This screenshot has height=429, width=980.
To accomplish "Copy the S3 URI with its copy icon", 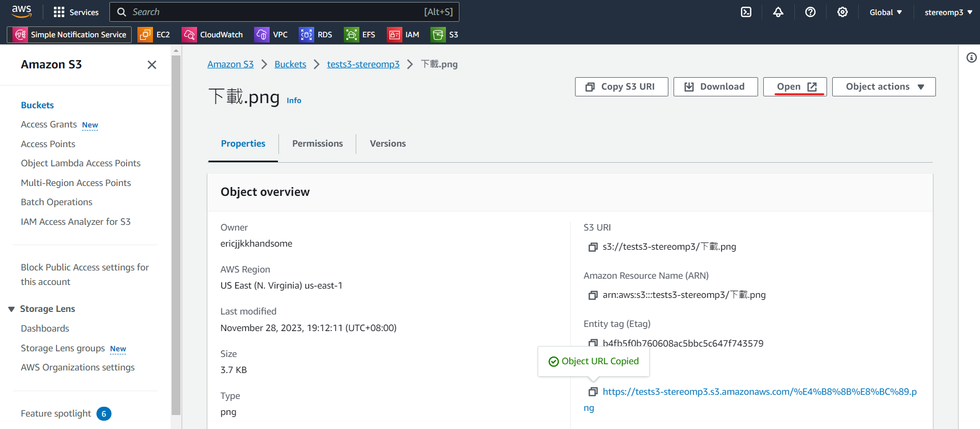I will coord(593,247).
